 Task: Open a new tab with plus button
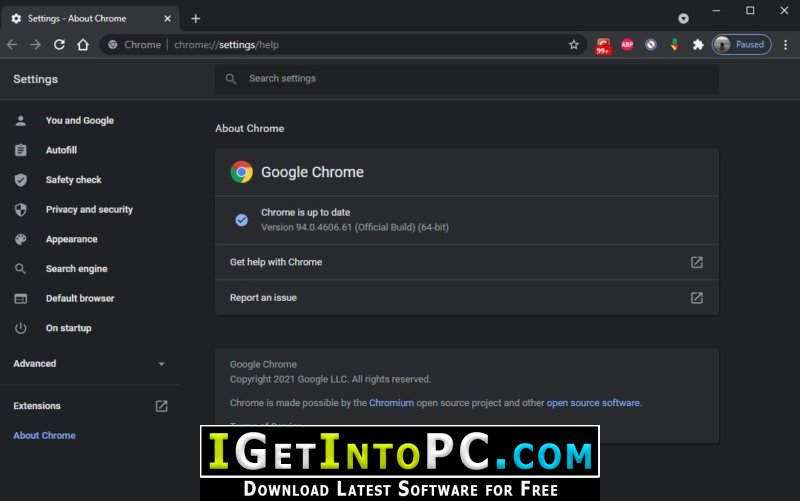point(196,18)
